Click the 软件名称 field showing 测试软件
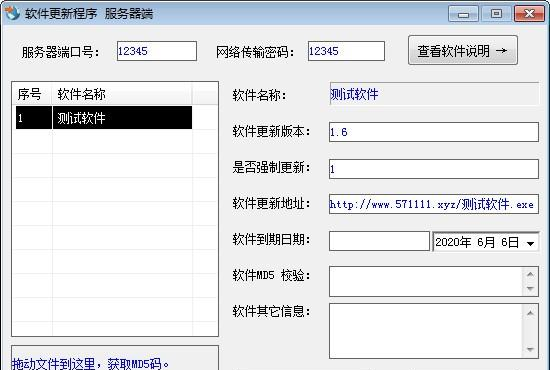This screenshot has height=370, width=550. [434, 94]
